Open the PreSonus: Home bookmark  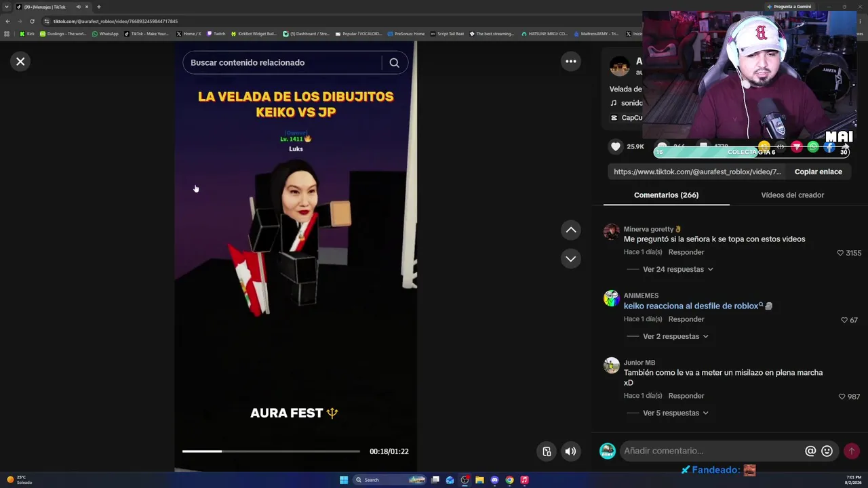(406, 34)
